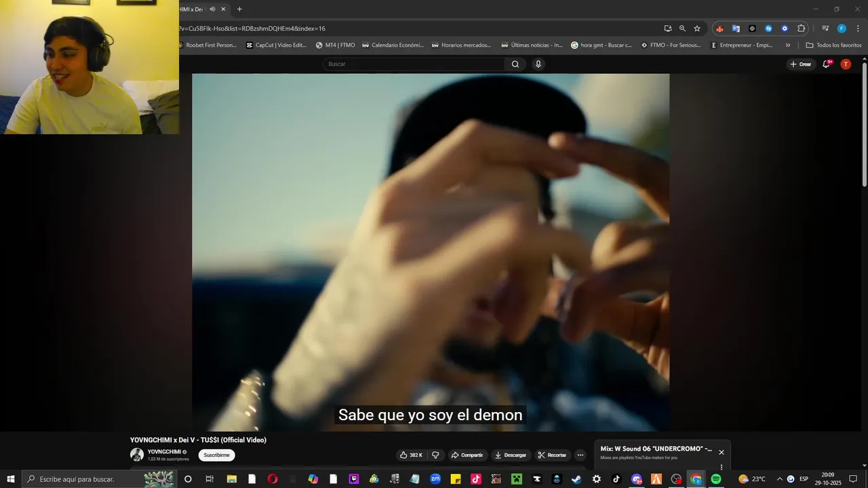Open CapCut Video Editor bookmark
Viewport: 868px width, 488px height.
click(276, 45)
